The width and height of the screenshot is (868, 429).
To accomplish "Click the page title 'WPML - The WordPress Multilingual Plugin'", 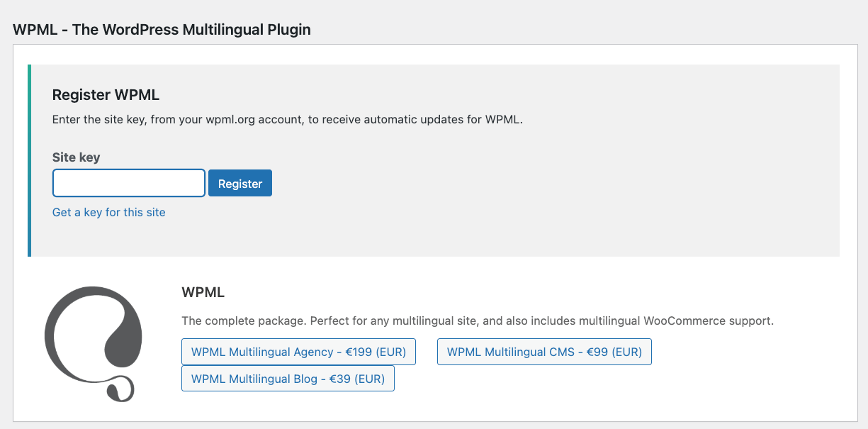I will coord(162,30).
